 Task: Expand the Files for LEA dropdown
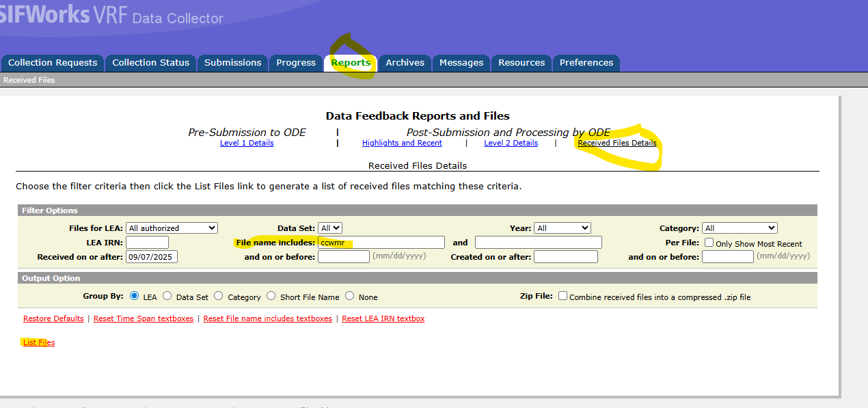point(172,228)
